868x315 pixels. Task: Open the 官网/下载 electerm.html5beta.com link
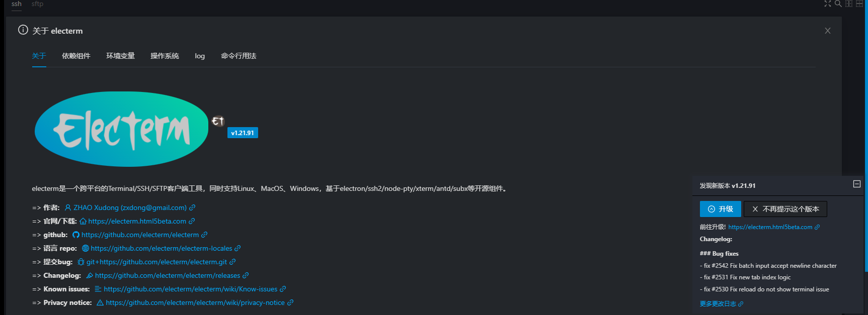tap(137, 221)
